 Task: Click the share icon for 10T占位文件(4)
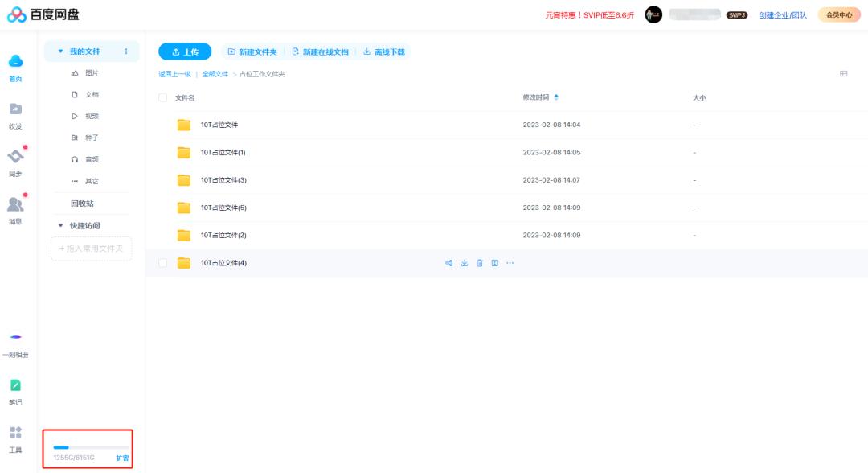click(448, 263)
